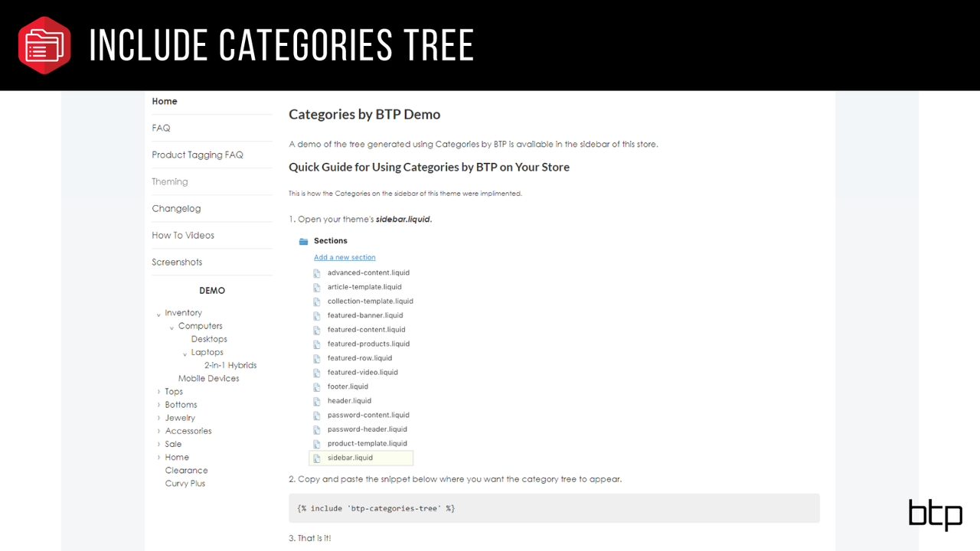Click the Sections folder icon
This screenshot has width=980, height=551.
303,240
